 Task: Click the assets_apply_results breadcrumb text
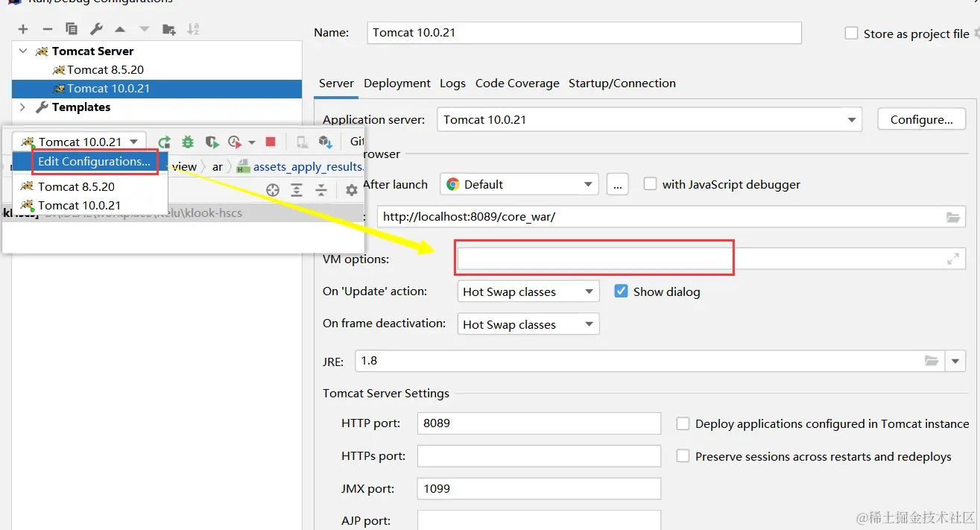click(x=308, y=167)
